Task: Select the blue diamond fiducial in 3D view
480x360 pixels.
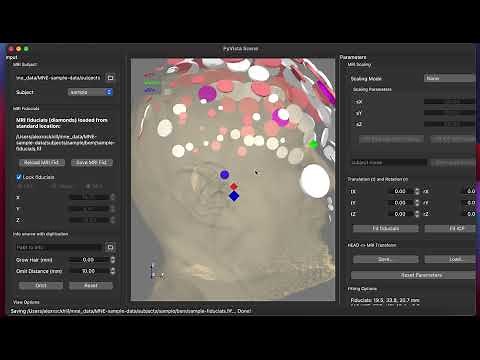Action: click(234, 196)
